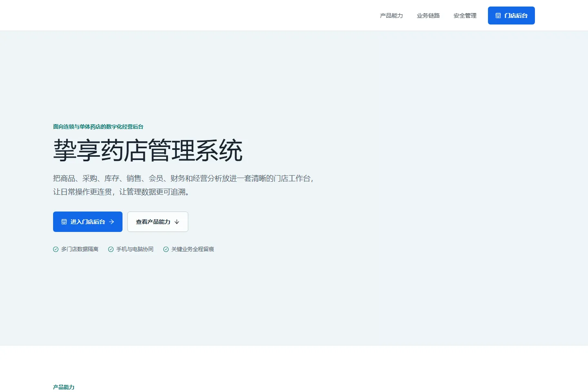Open the 安全管理 nav link

click(465, 16)
